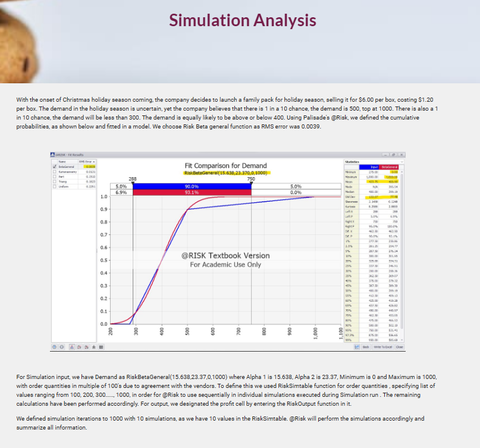
Task: Sort by the RMS Error column header
Action: 90,161
